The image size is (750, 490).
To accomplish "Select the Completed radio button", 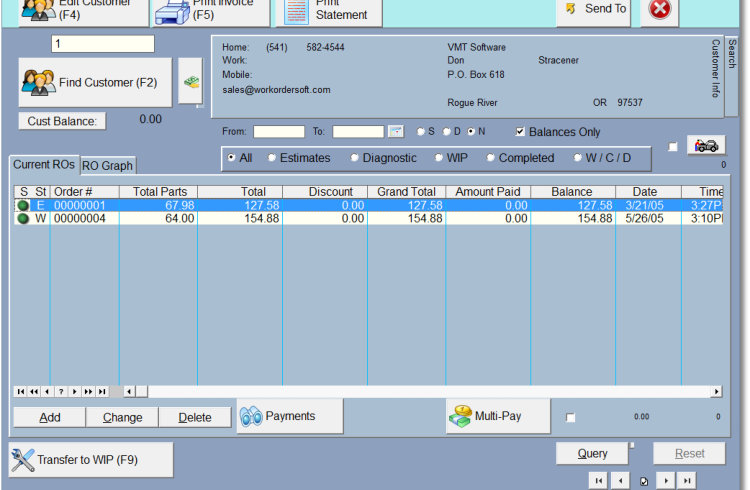I will click(490, 158).
